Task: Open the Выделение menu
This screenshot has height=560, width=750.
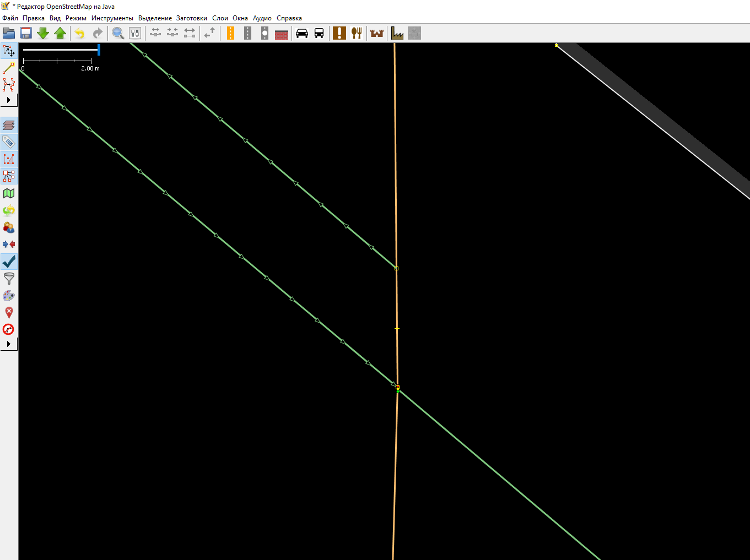Action: [155, 18]
